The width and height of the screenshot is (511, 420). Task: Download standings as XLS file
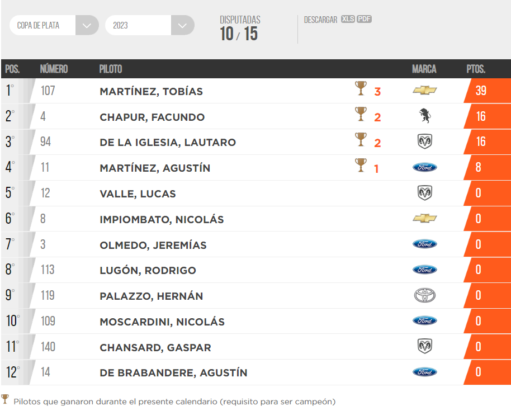[x=348, y=19]
